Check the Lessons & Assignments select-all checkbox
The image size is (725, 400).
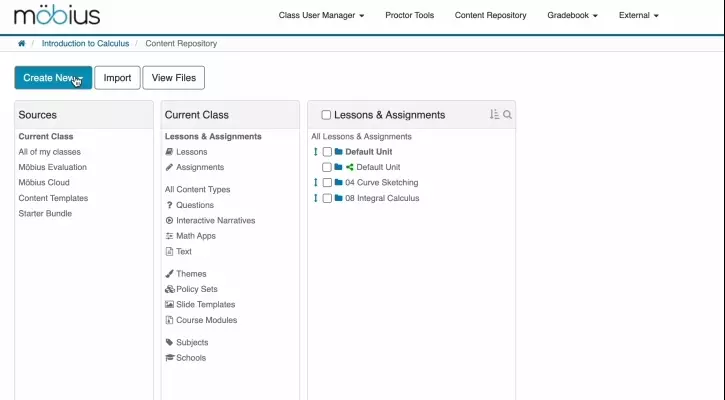coord(326,116)
